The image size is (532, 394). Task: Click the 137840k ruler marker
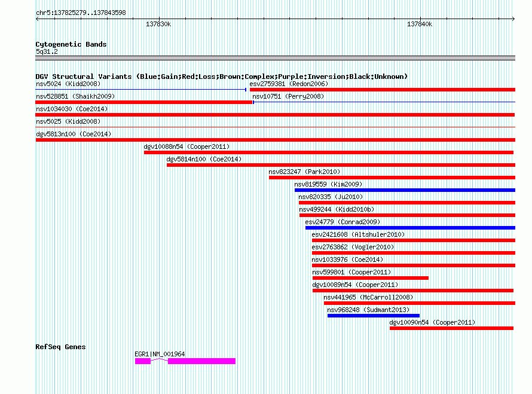(420, 24)
